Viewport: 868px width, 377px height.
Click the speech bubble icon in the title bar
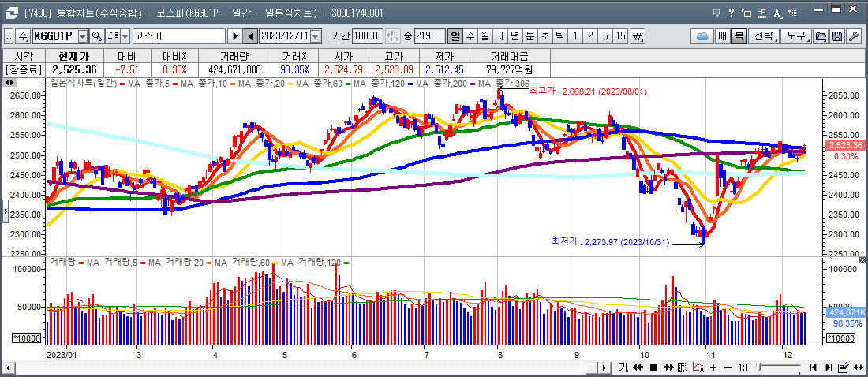click(716, 12)
